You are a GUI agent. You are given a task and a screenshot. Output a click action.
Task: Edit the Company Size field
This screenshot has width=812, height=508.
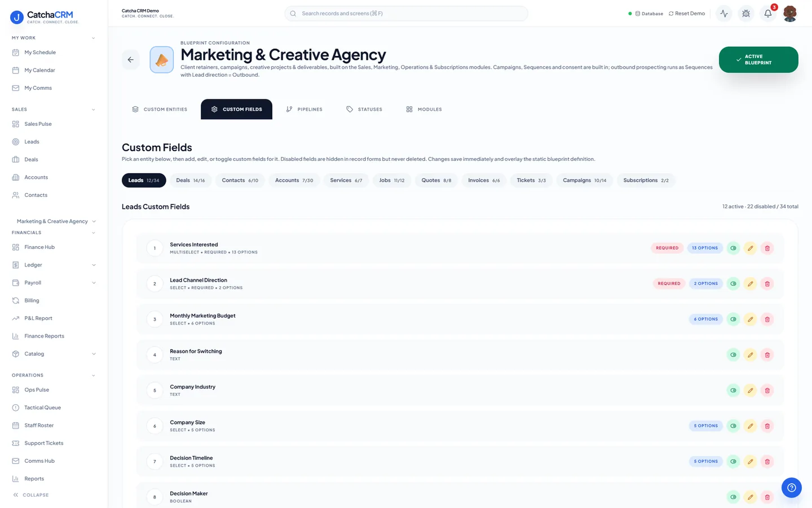[x=750, y=426]
